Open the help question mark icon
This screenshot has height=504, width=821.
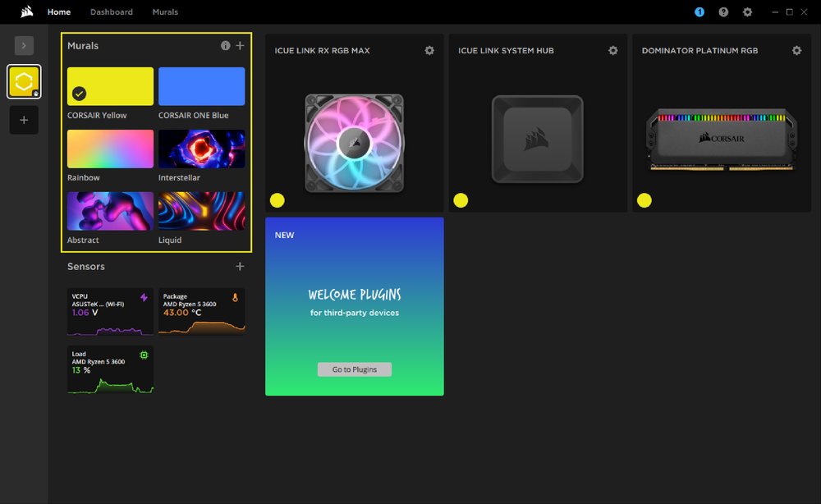(x=723, y=12)
